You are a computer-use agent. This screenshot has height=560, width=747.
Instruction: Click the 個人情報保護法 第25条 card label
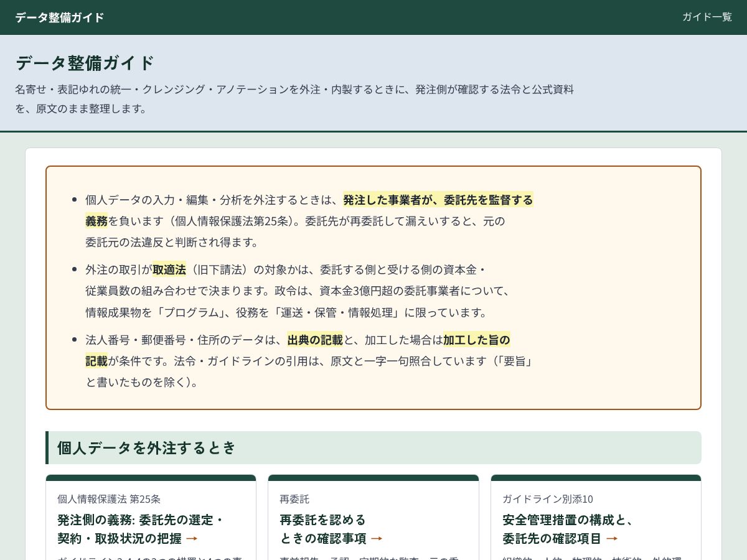coord(109,499)
